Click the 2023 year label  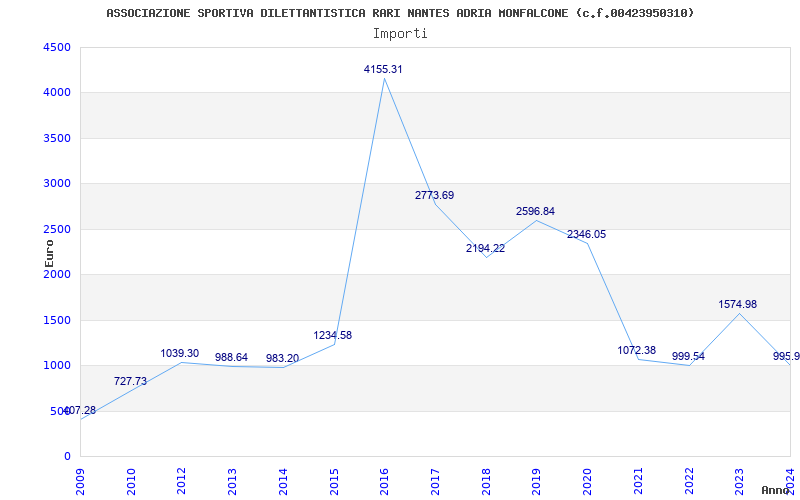click(739, 481)
